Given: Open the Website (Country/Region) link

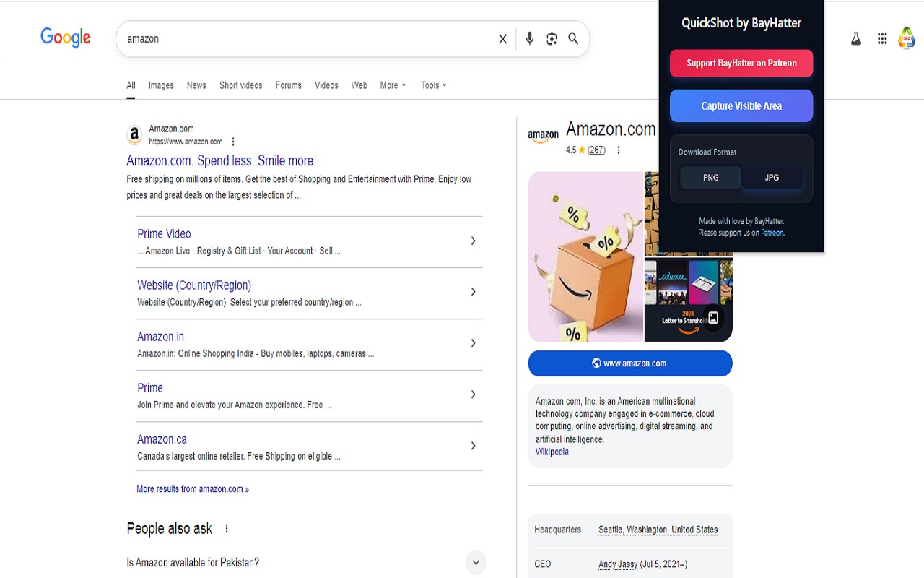Looking at the screenshot, I should 194,285.
